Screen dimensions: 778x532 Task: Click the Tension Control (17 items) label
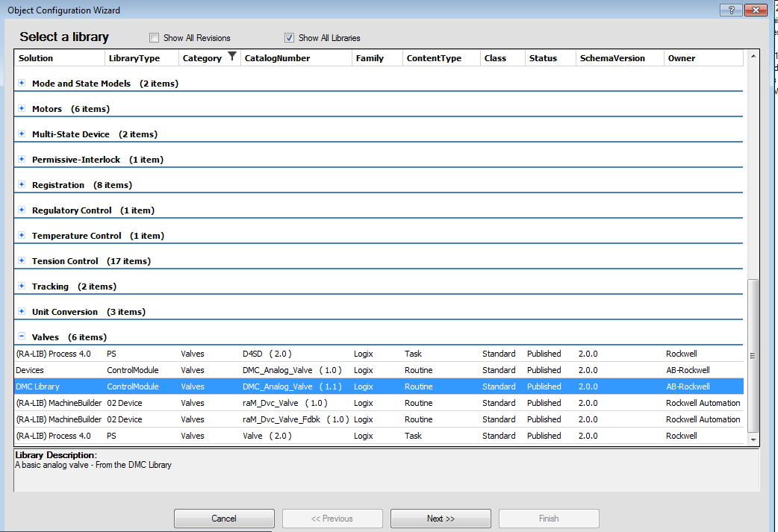coord(91,261)
